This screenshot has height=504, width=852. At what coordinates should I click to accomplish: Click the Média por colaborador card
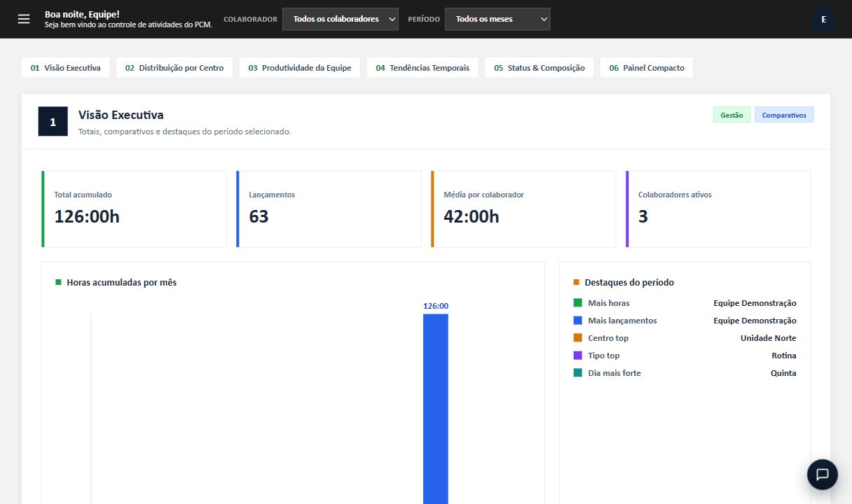(x=523, y=209)
